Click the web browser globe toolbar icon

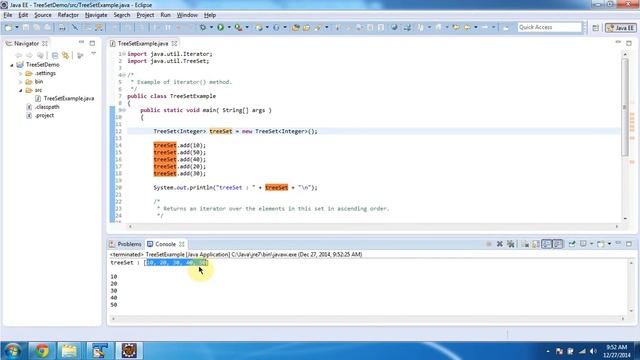pos(394,27)
